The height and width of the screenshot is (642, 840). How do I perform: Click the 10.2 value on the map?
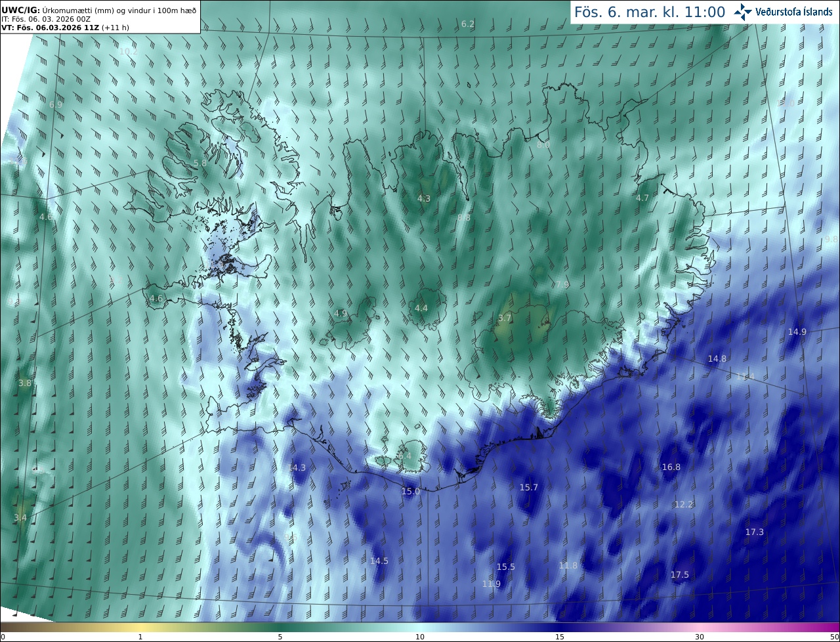click(x=128, y=51)
